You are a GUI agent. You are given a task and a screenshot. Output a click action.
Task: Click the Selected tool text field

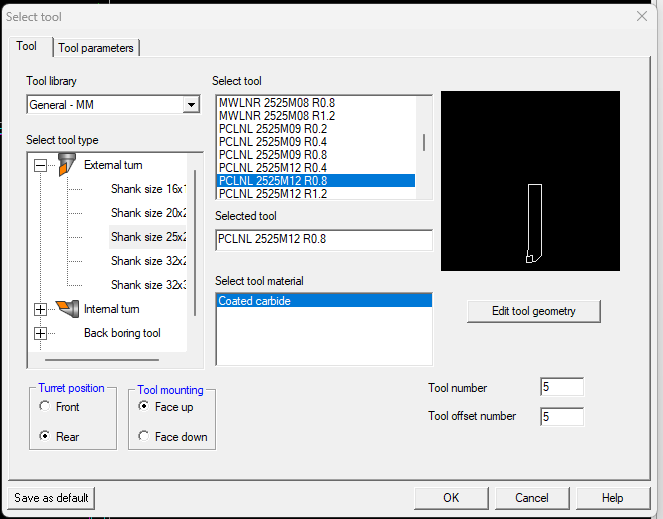point(324,240)
